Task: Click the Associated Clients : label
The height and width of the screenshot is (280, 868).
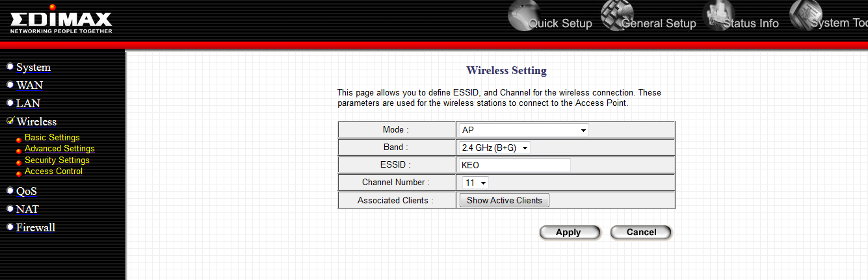Action: click(396, 200)
